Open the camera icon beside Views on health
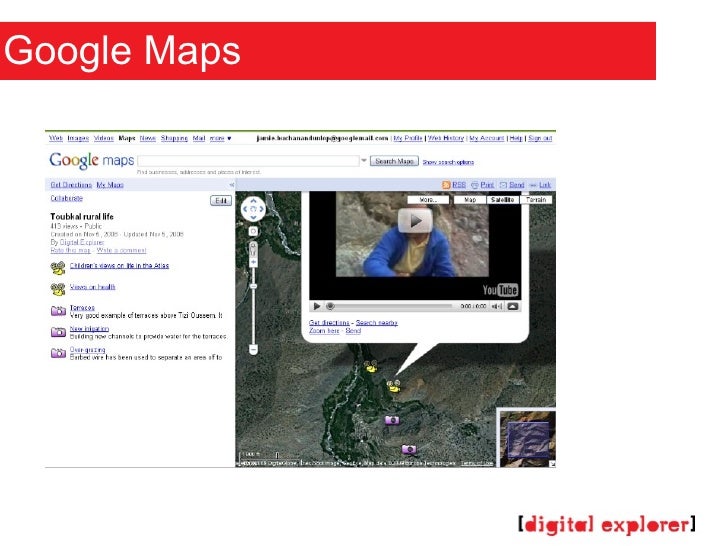The image size is (728, 546). [x=58, y=289]
